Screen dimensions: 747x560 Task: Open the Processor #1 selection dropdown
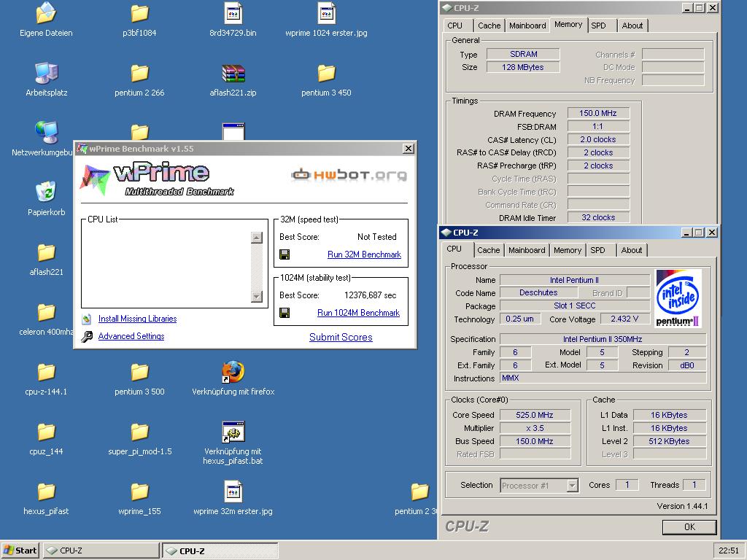(x=572, y=485)
